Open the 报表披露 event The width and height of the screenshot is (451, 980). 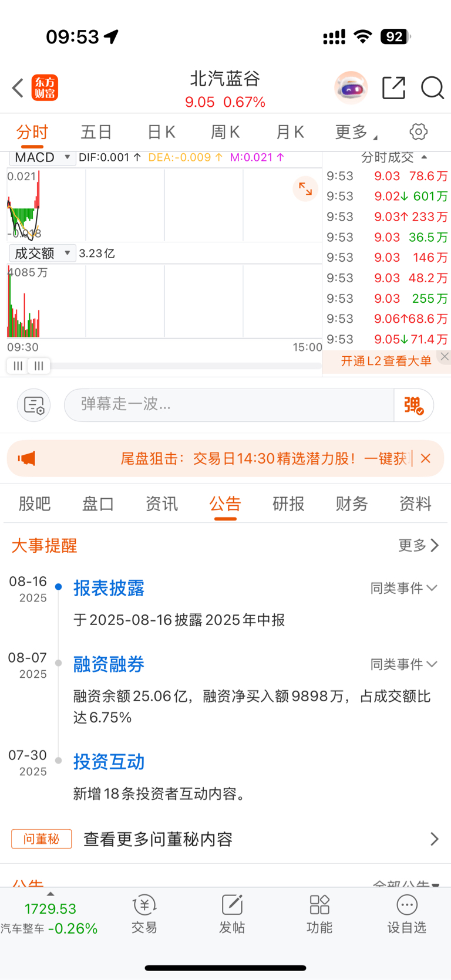(x=109, y=588)
